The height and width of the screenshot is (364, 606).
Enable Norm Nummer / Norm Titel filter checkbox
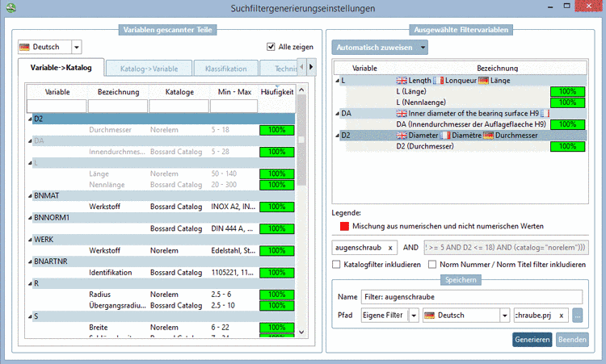point(432,265)
